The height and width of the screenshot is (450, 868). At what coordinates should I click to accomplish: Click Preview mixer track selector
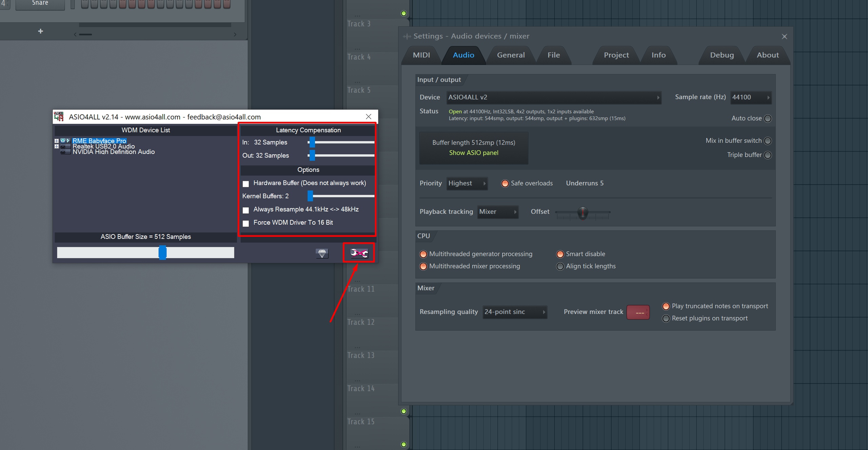pos(638,312)
